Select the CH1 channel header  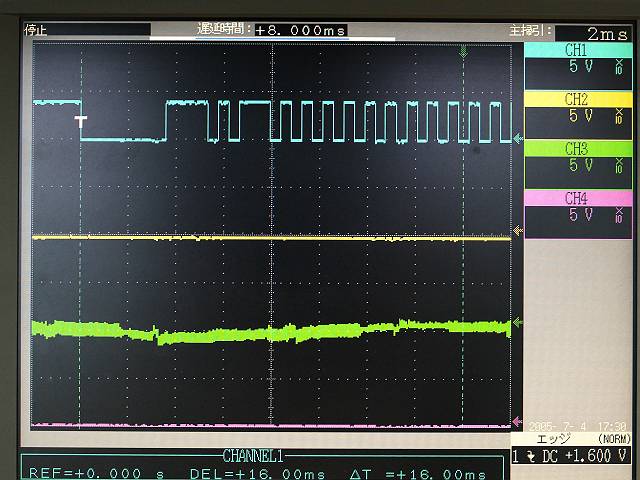click(x=576, y=49)
